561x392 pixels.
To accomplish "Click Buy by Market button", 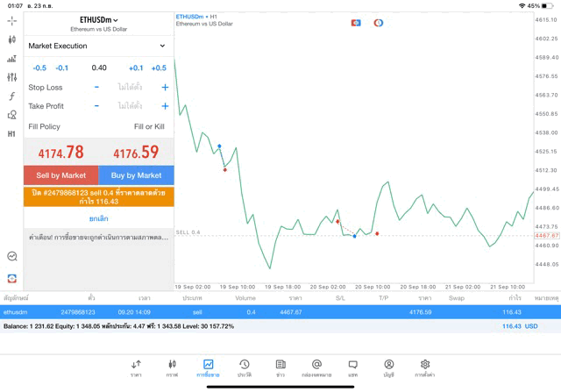I will click(136, 175).
